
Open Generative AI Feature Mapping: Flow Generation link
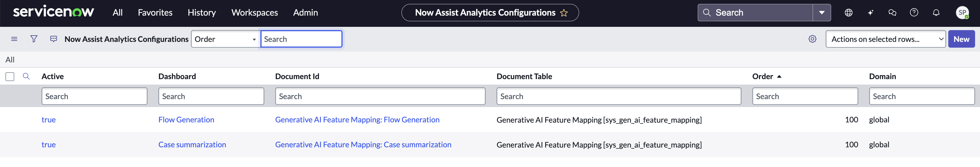[357, 119]
